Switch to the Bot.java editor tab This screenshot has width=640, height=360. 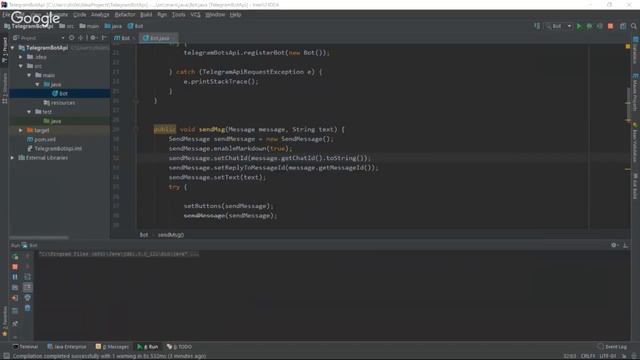tap(158, 38)
